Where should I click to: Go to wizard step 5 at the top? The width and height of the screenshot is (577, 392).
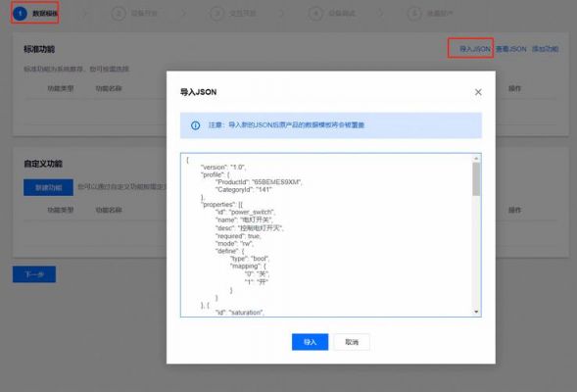point(430,14)
